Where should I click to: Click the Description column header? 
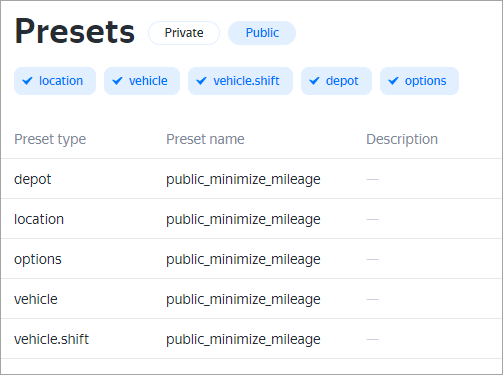point(402,139)
